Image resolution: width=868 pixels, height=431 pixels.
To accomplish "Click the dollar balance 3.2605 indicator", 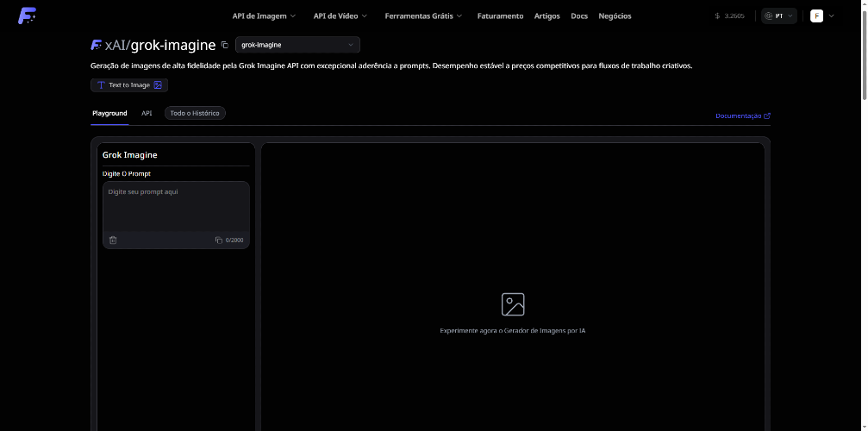I will click(729, 16).
